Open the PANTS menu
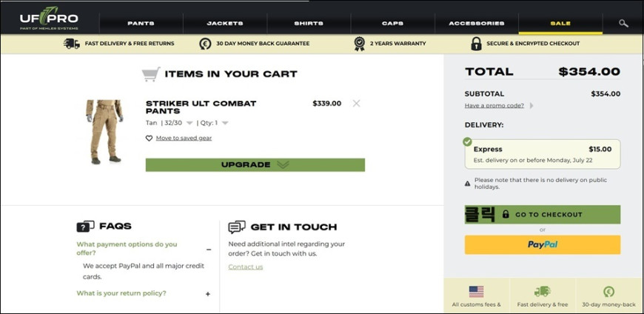Screen dimensions: 644x314 click(141, 24)
